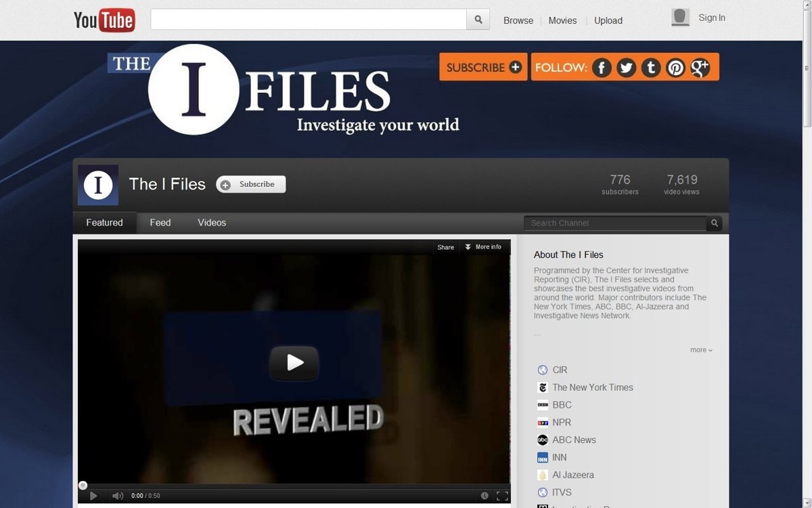Expand the More info dropdown on video

coord(484,247)
